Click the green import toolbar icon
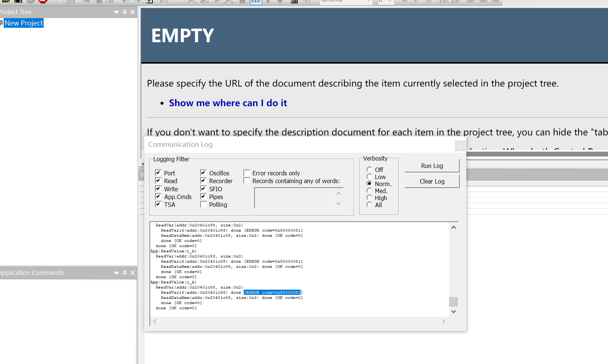The height and width of the screenshot is (364, 608). [x=149, y=2]
